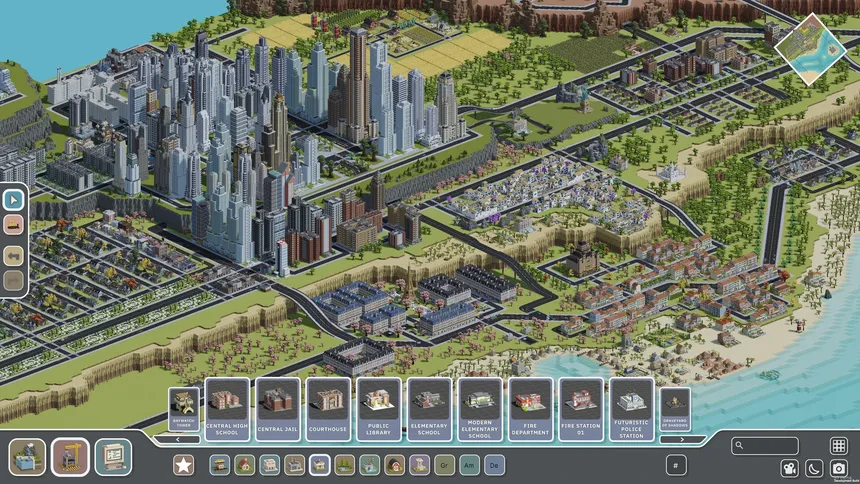
Task: Click the diamond minimap in the corner
Action: tap(811, 49)
